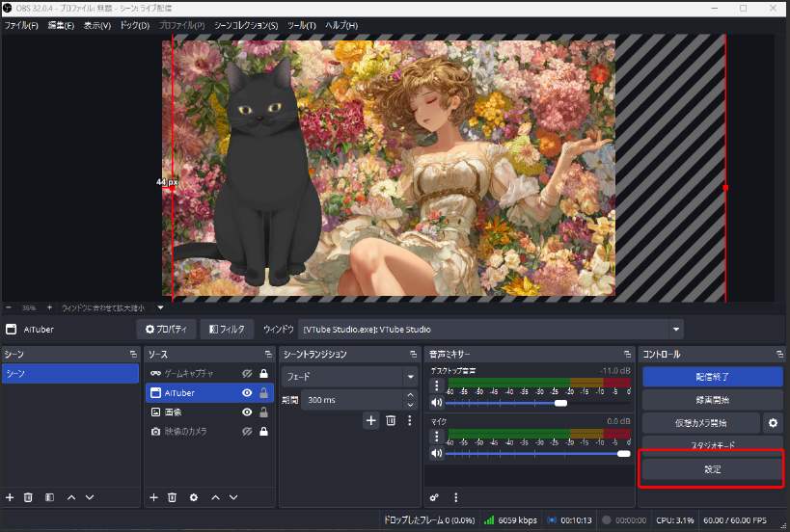The height and width of the screenshot is (532, 790).
Task: Toggle the lock on the 画像 source
Action: [263, 412]
